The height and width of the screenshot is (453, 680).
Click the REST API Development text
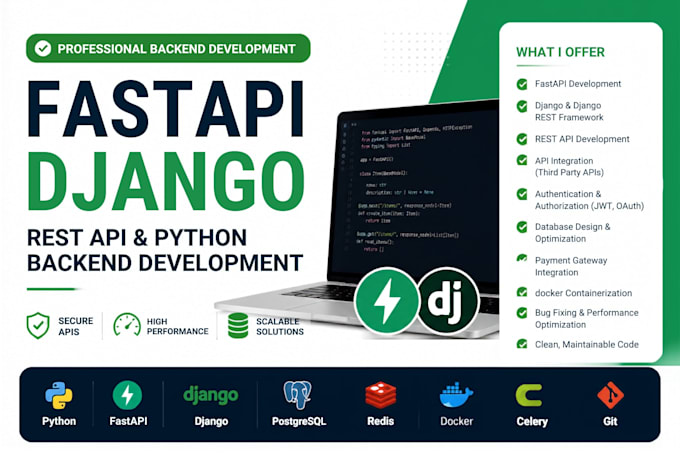click(x=582, y=139)
